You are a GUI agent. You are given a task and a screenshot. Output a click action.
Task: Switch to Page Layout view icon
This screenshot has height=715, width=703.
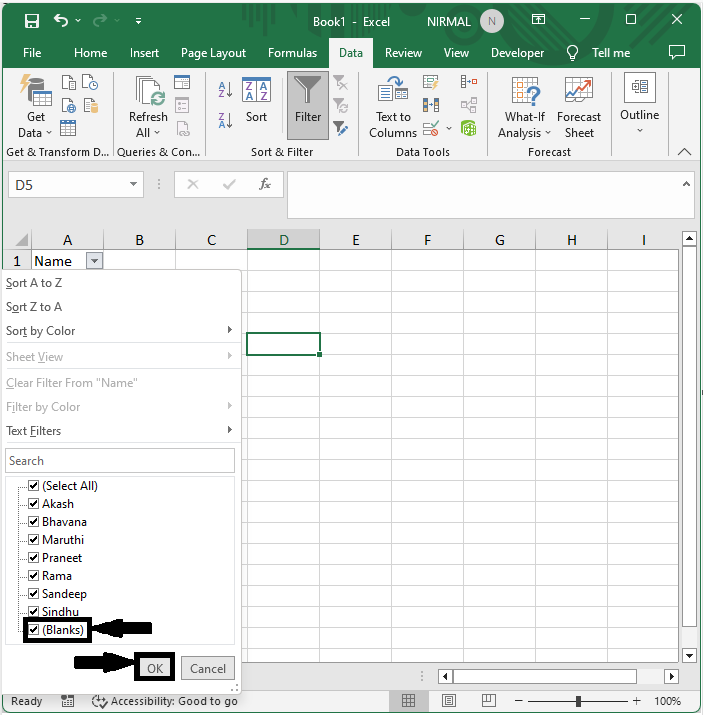tap(449, 700)
